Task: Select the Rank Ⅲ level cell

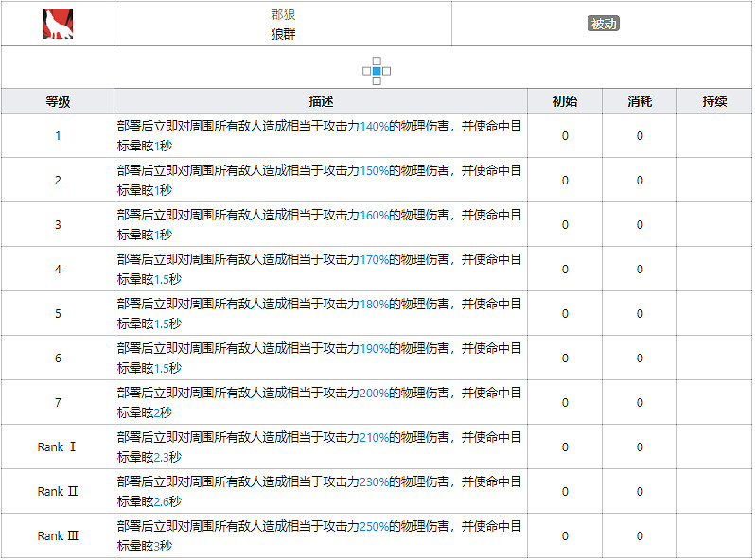Action: pos(58,535)
